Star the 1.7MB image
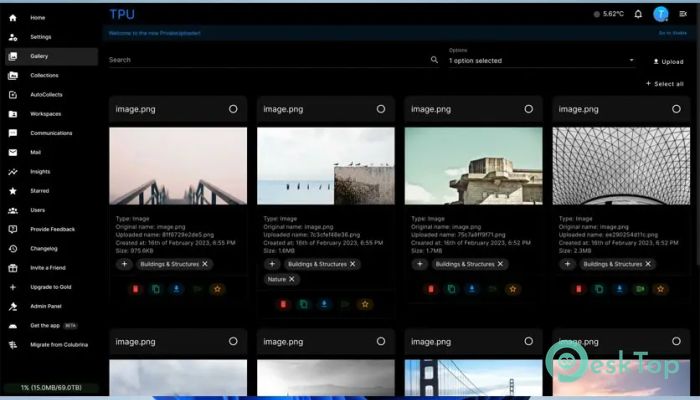700x400 pixels. click(513, 289)
